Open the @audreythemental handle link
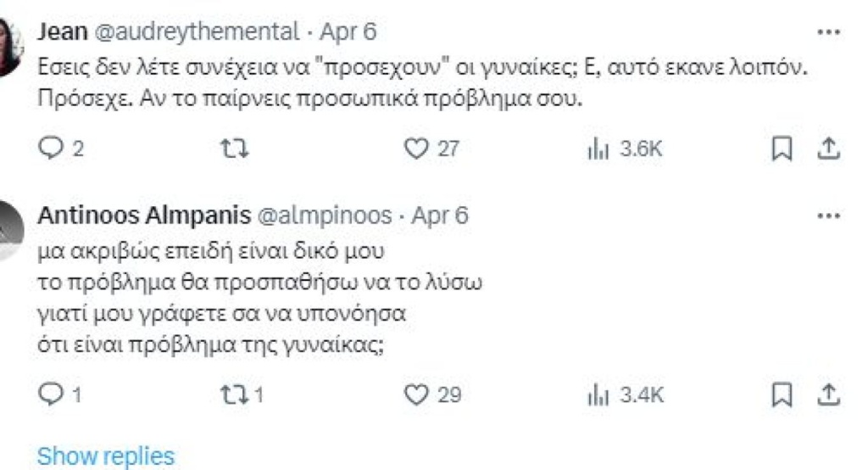Viewport: 868px width, 470px height. (192, 32)
